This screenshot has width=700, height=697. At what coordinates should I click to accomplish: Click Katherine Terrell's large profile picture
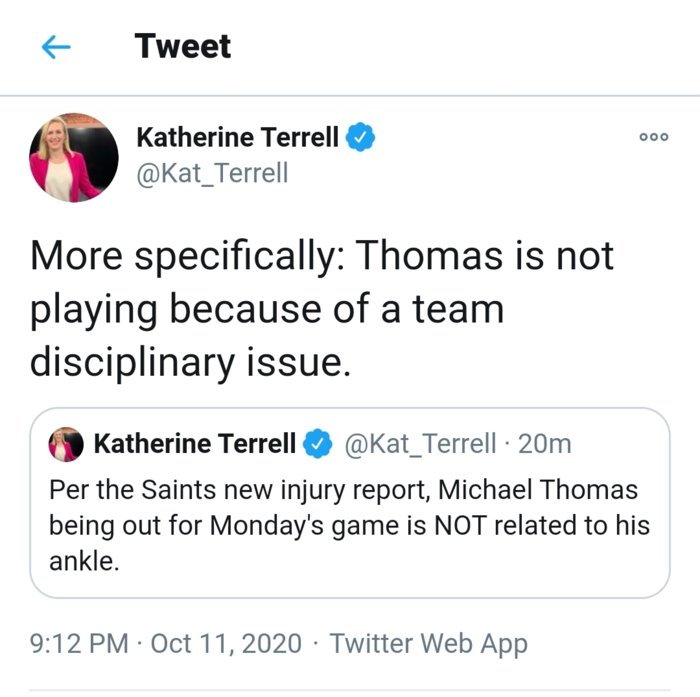coord(73,157)
